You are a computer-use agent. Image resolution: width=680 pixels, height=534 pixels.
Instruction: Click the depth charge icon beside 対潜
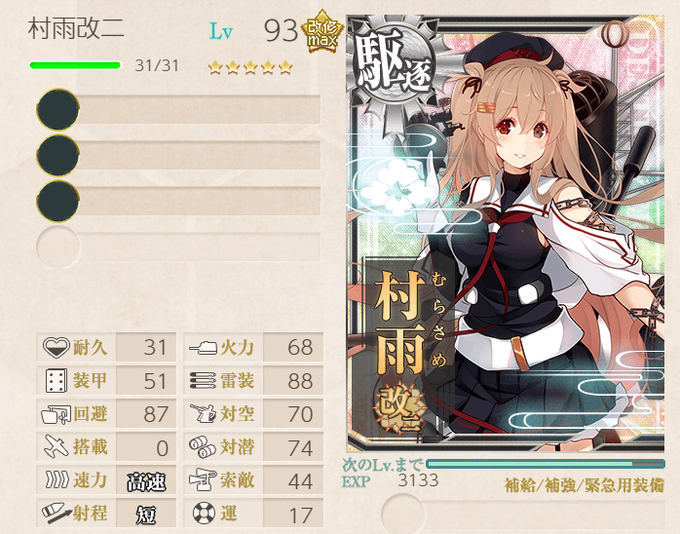202,447
